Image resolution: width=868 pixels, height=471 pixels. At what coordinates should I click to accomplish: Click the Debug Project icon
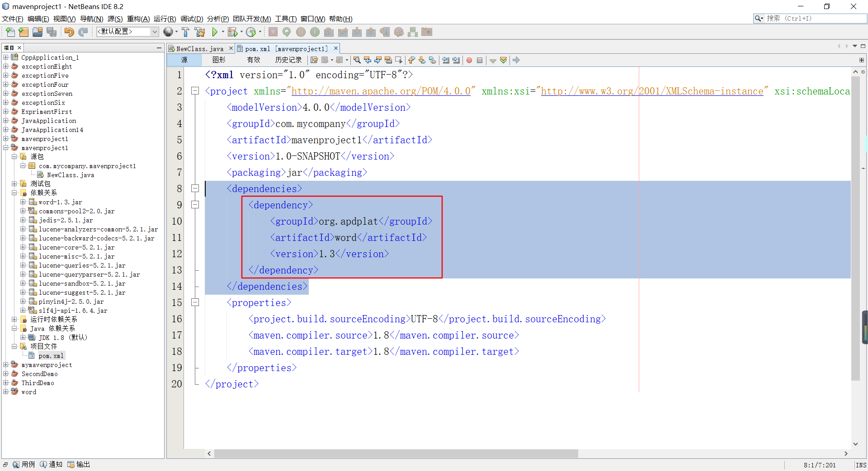coord(232,32)
